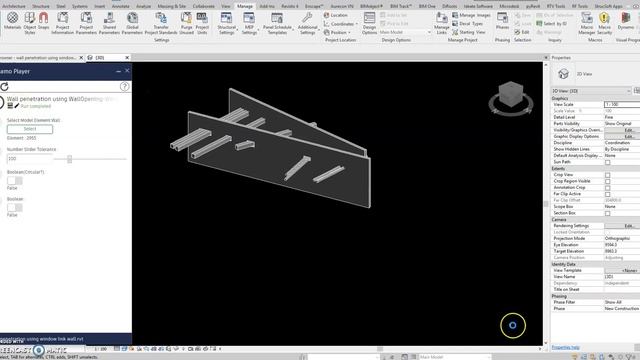Open Shared Parameters

pyautogui.click(x=109, y=22)
